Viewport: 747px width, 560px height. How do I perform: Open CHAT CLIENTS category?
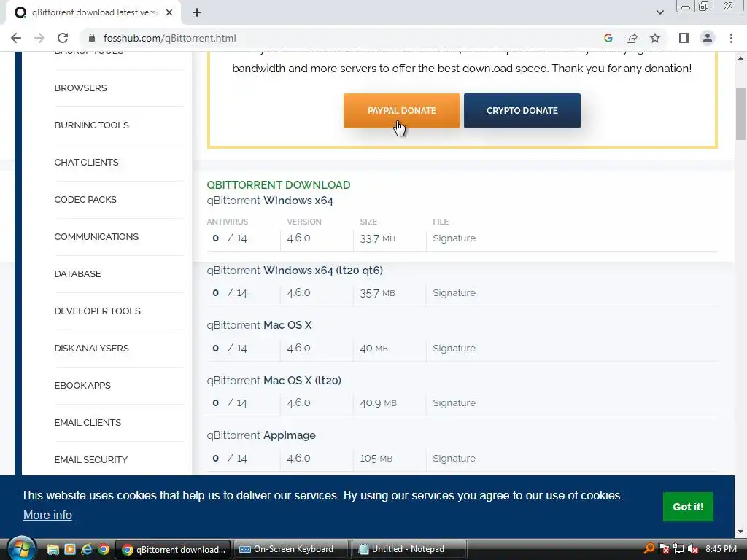point(86,163)
